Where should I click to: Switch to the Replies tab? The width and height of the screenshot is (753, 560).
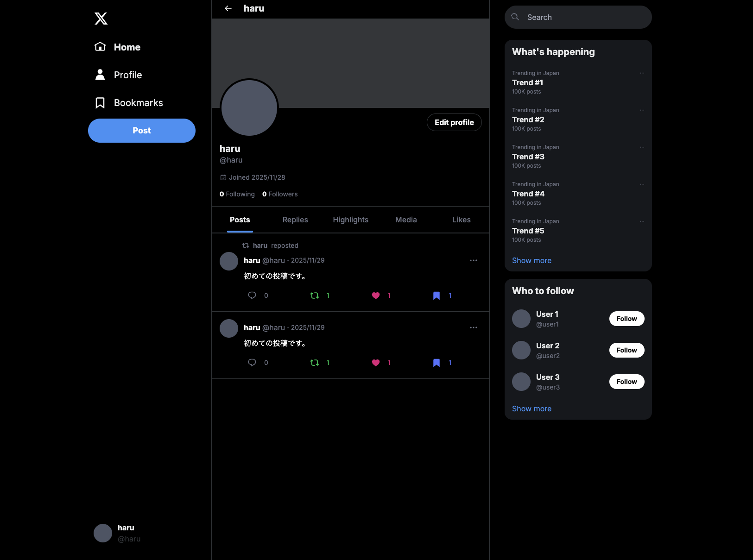[295, 220]
